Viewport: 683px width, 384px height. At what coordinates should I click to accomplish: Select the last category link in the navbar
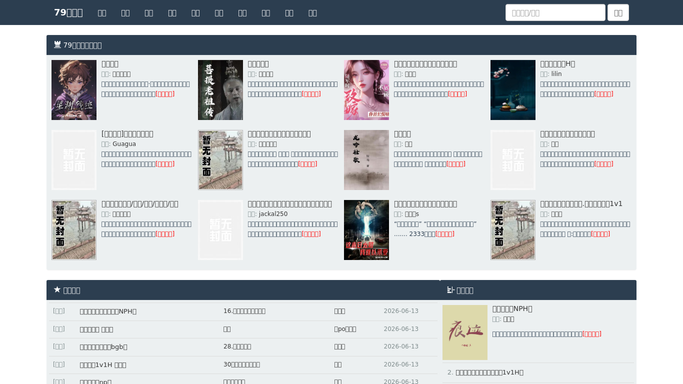(313, 13)
